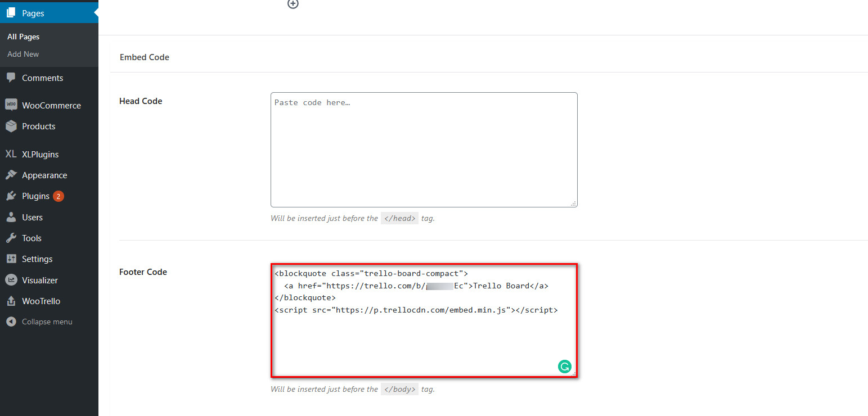Click the </head> code tag hint

click(x=399, y=218)
